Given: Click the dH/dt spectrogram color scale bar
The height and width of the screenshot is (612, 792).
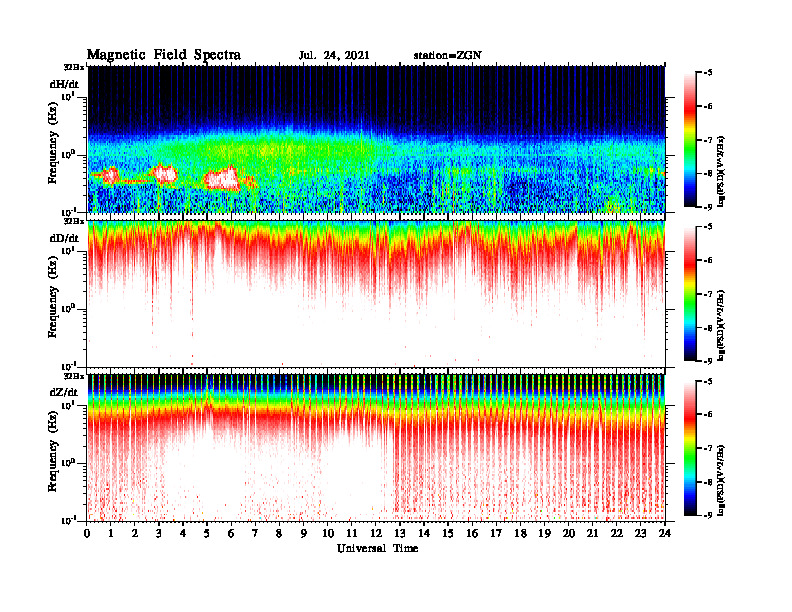Looking at the screenshot, I should coord(690,140).
